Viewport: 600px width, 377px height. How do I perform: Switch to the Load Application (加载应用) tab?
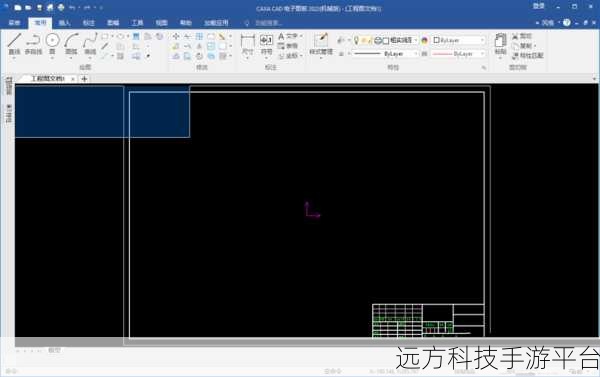pyautogui.click(x=216, y=23)
